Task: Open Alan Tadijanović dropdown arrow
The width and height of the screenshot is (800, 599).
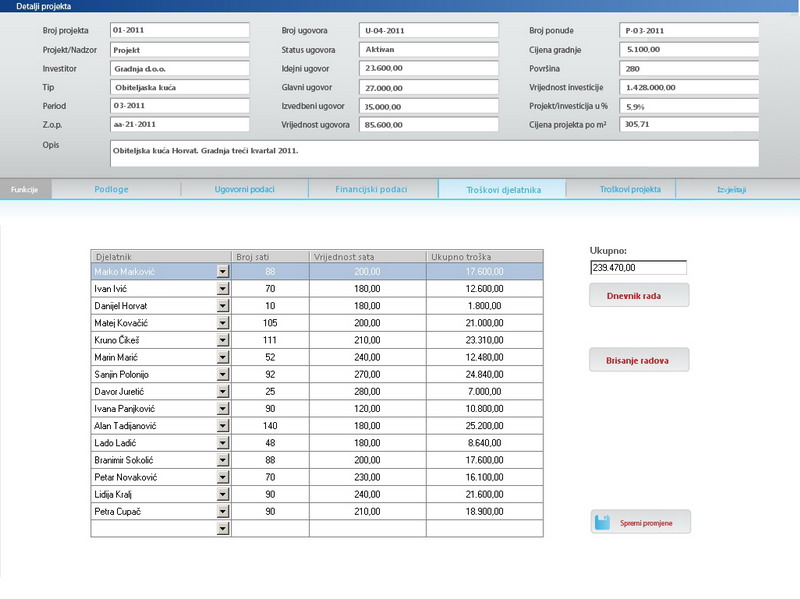Action: point(222,426)
